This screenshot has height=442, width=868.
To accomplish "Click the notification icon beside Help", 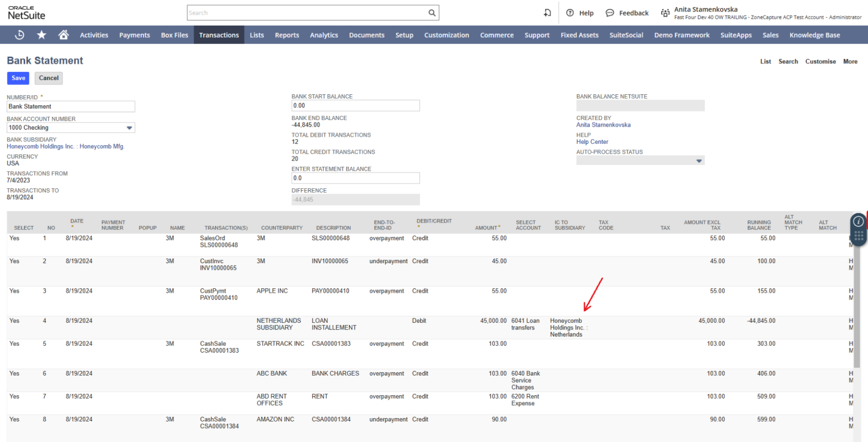I will tap(548, 13).
